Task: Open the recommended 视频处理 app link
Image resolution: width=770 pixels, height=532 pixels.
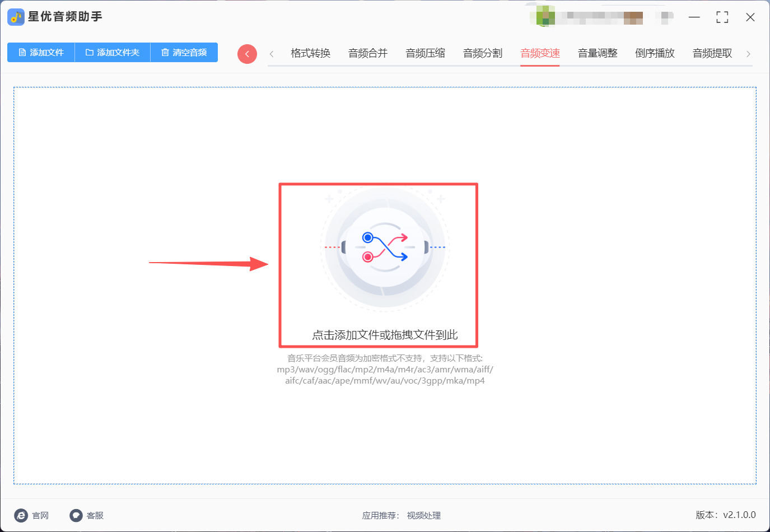Action: (424, 515)
